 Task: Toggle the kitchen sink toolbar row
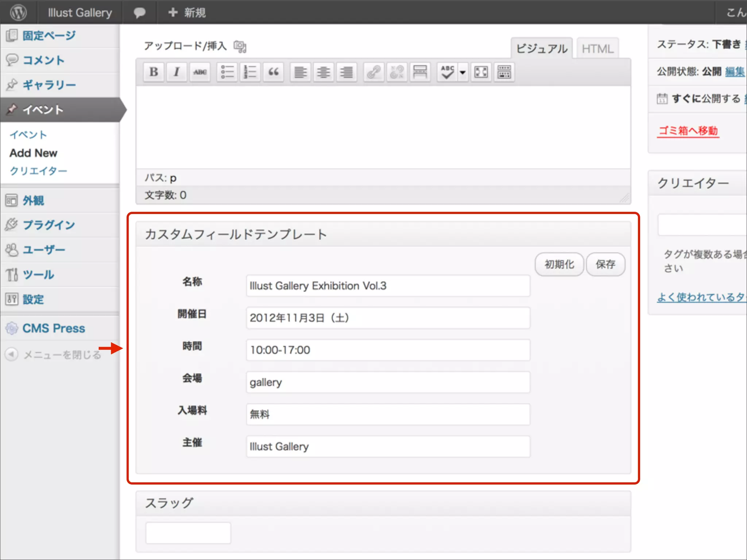tap(504, 72)
